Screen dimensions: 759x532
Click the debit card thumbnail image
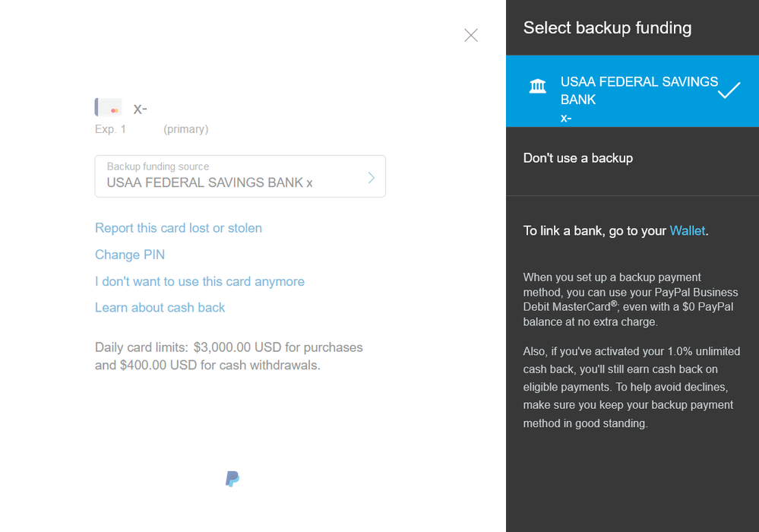coord(108,107)
